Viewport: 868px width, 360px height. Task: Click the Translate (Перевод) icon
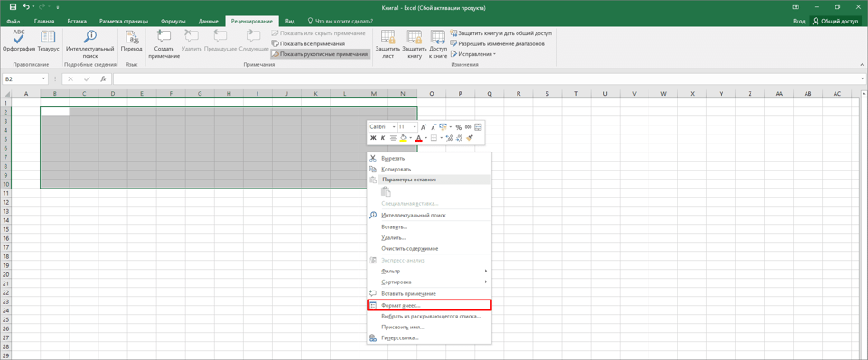132,42
